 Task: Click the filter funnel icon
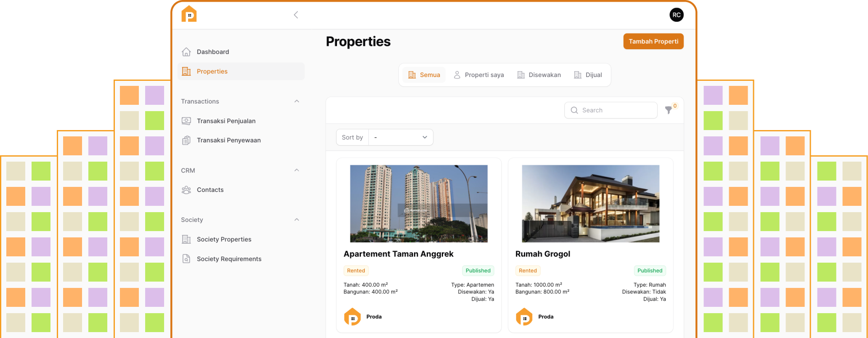coord(668,110)
